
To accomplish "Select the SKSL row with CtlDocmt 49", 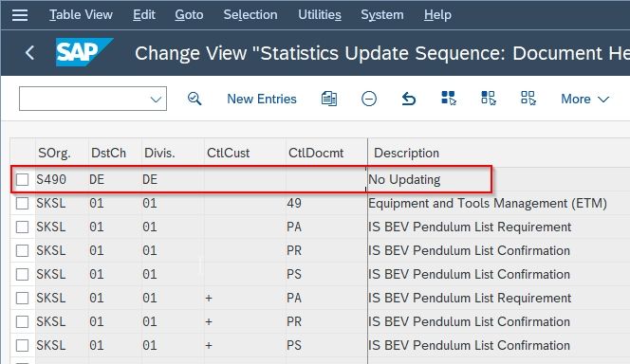I will (x=22, y=203).
